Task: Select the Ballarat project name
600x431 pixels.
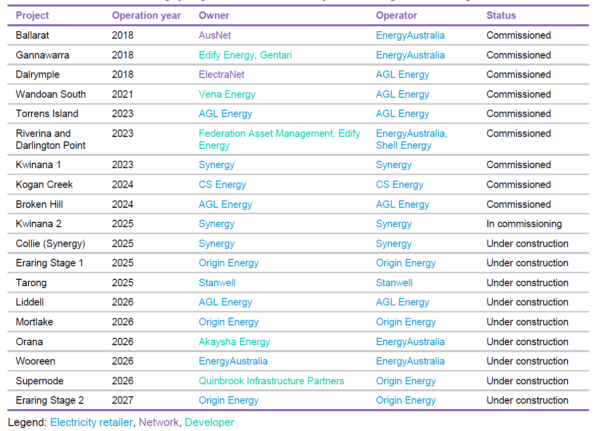Action: point(33,35)
